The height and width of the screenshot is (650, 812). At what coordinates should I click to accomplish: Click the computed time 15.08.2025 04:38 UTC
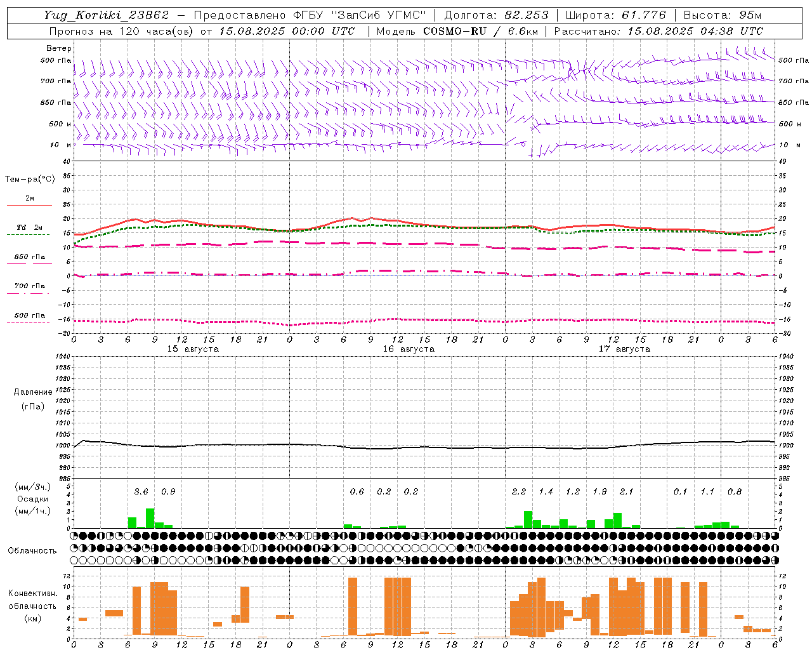(695, 31)
